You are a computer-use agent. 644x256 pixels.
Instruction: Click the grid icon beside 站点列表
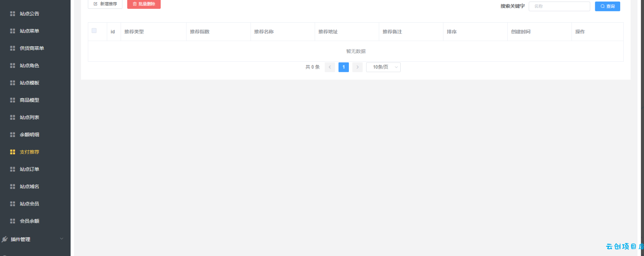coord(13,117)
